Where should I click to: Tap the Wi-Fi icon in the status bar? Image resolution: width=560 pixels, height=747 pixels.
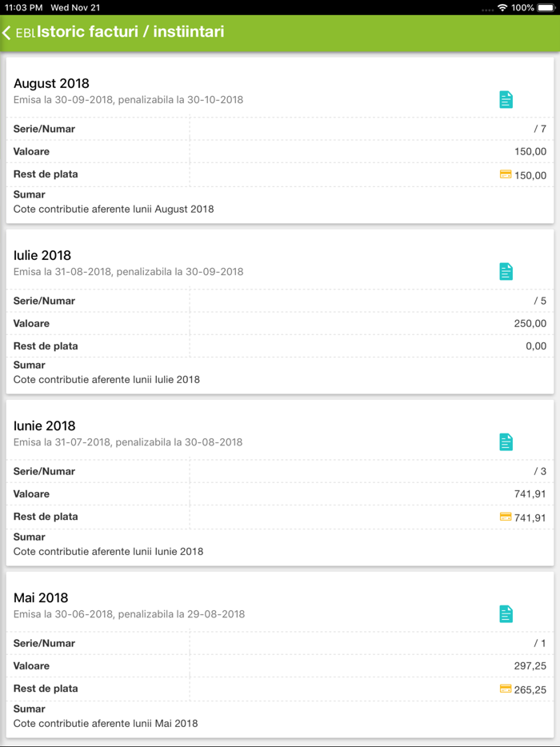click(502, 7)
